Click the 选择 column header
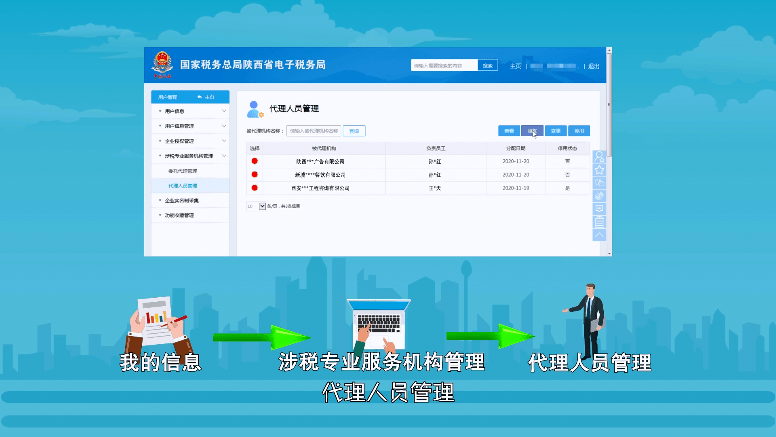The width and height of the screenshot is (776, 437). (254, 148)
